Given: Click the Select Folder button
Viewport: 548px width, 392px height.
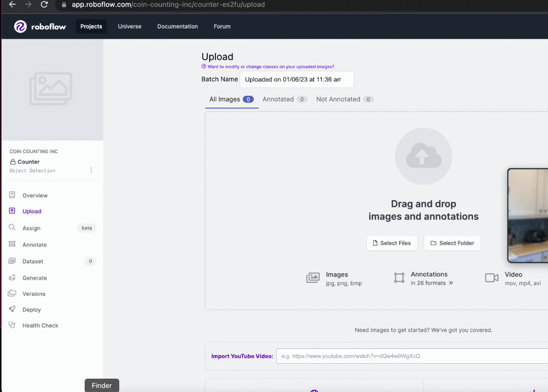Looking at the screenshot, I should pos(452,243).
